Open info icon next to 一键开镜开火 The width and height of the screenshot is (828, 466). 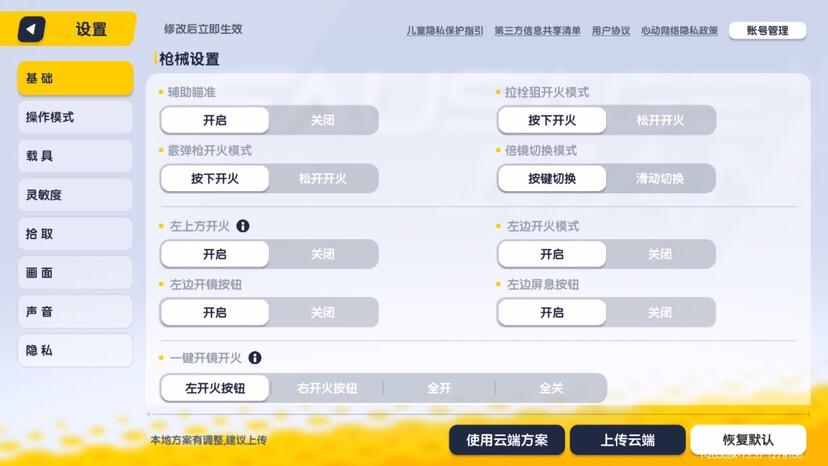(255, 358)
